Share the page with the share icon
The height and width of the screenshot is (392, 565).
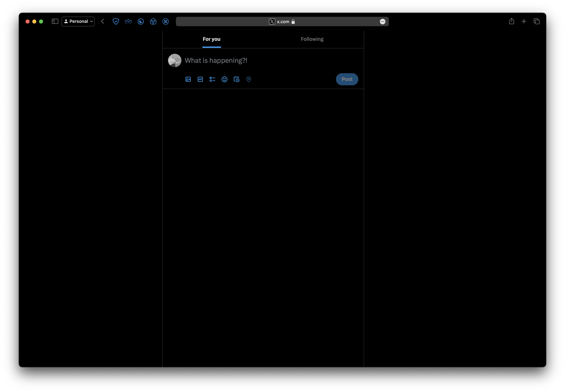(511, 21)
